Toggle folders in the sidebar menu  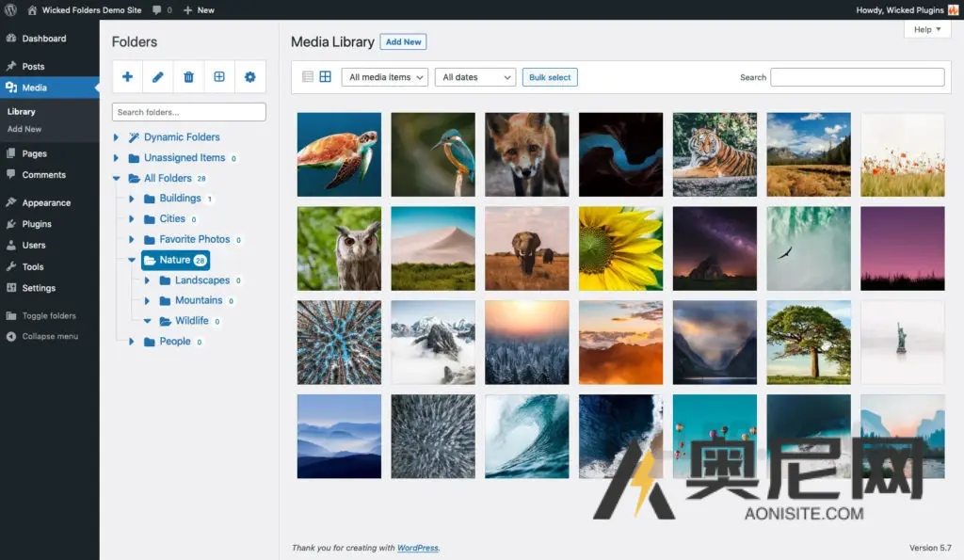click(48, 316)
